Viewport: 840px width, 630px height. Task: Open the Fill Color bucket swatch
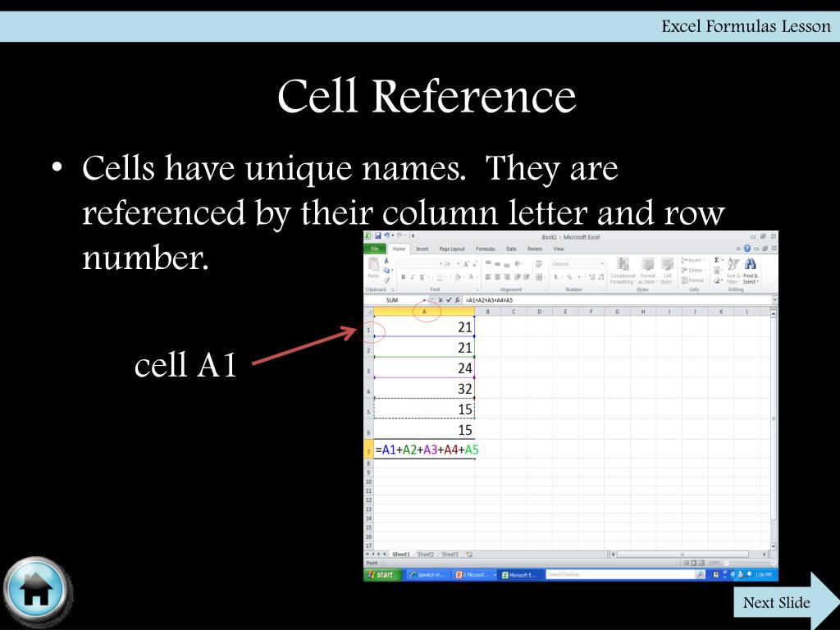pos(457,277)
